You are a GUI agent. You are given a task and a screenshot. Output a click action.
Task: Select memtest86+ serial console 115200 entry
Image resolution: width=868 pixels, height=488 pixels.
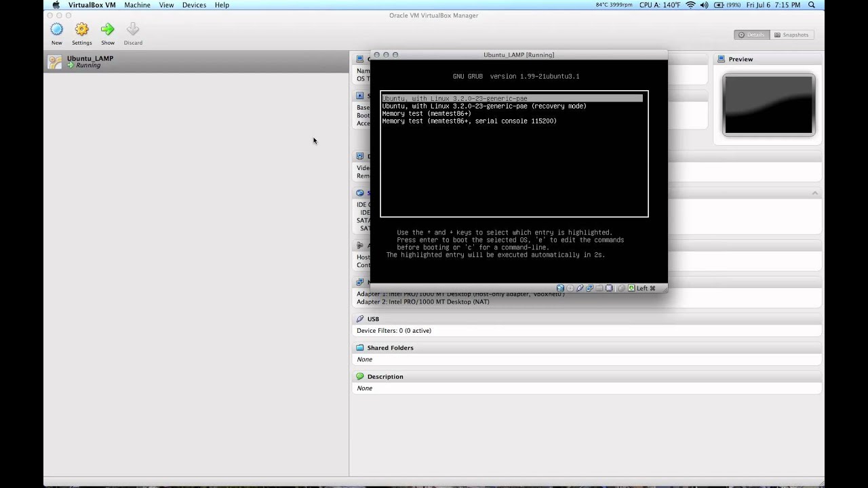(x=469, y=121)
